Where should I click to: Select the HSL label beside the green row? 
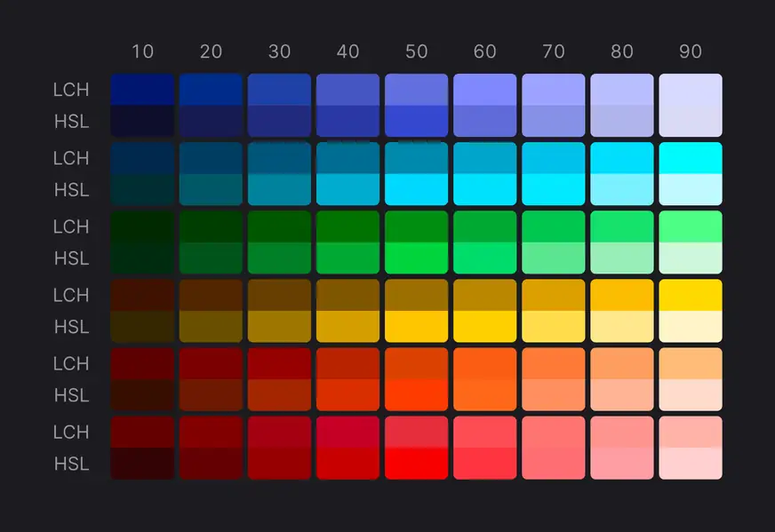click(x=72, y=258)
